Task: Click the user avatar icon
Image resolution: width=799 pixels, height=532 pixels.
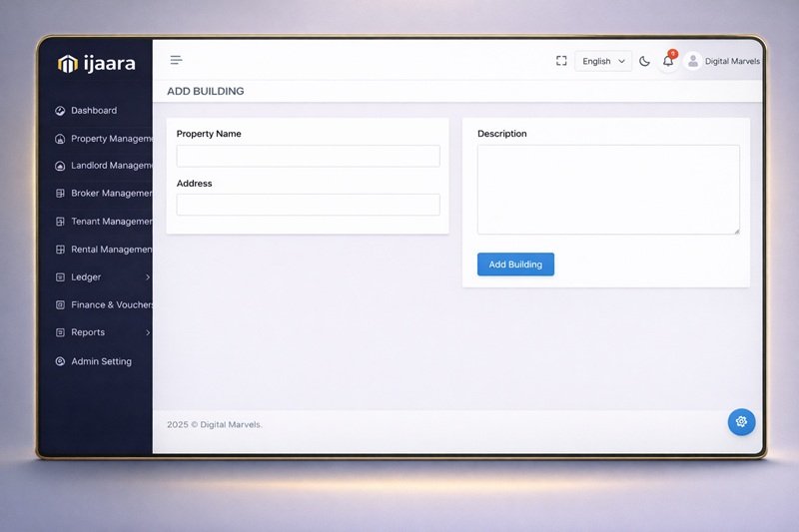Action: pos(693,61)
